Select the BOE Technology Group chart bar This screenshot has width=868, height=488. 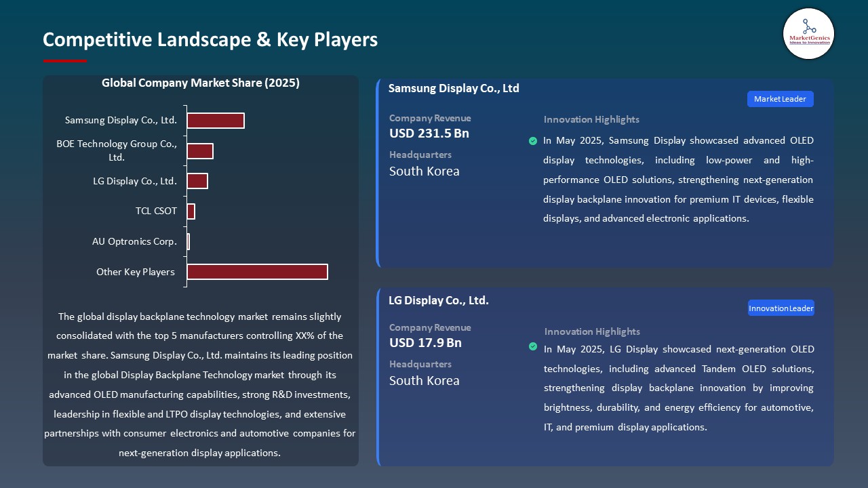pyautogui.click(x=200, y=151)
